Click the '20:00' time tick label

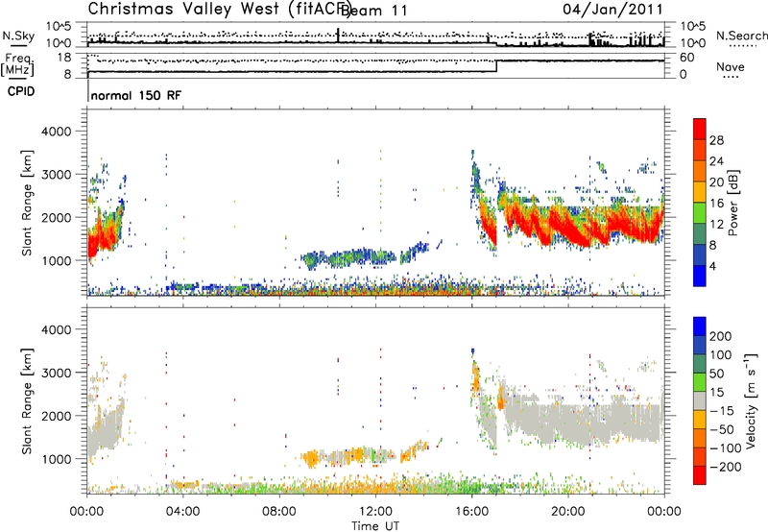(567, 512)
